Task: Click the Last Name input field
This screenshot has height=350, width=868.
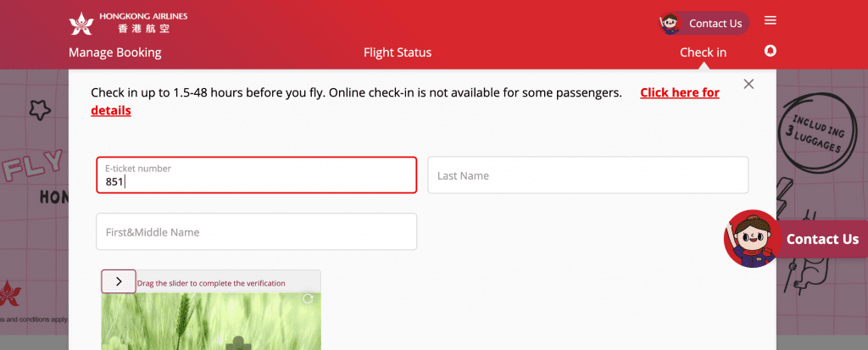Action: coord(588,175)
